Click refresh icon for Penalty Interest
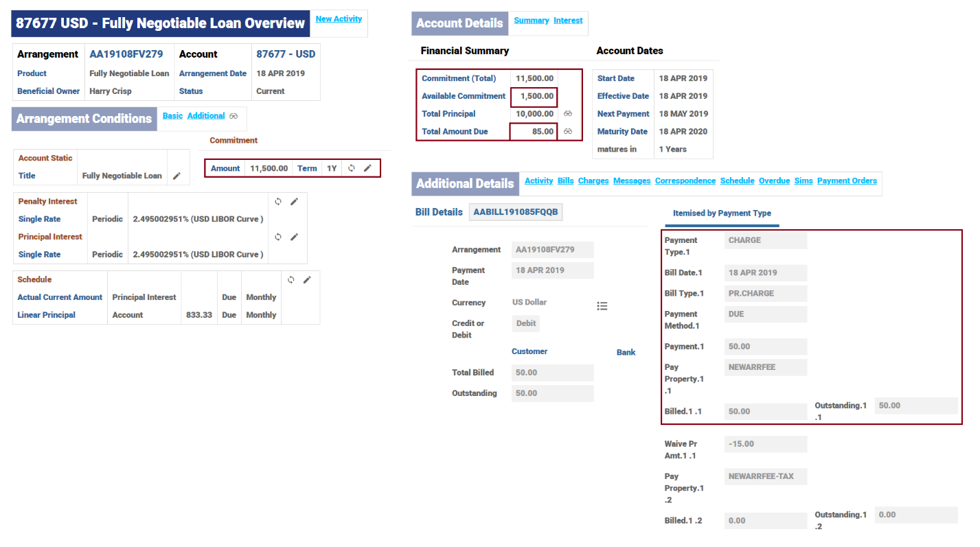Image resolution: width=980 pixels, height=547 pixels. point(278,202)
